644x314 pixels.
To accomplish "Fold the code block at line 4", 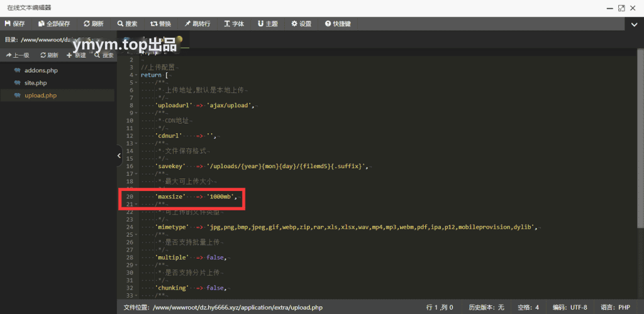I will 136,75.
